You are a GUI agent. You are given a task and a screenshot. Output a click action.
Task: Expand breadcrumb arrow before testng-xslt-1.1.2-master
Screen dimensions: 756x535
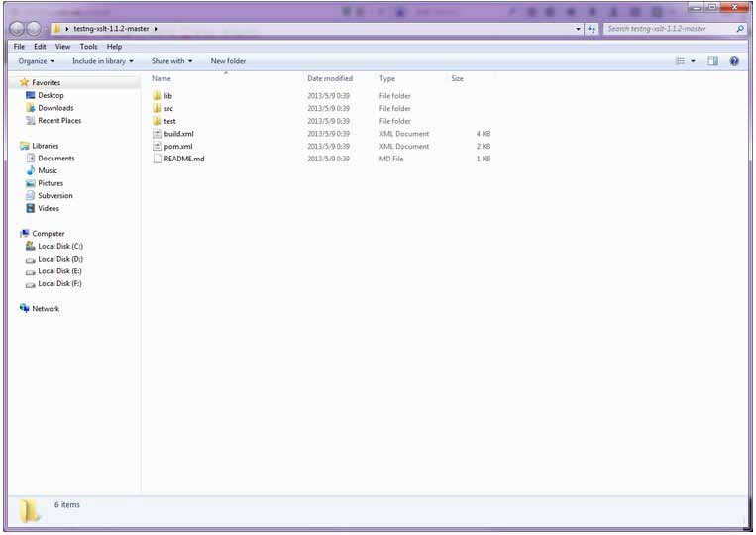click(67, 29)
